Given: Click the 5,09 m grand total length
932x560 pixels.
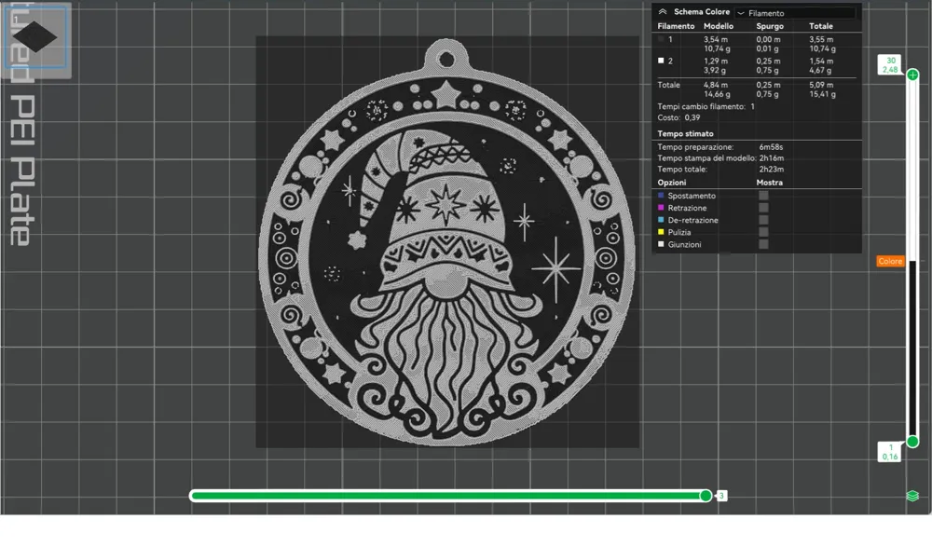Looking at the screenshot, I should coord(821,85).
